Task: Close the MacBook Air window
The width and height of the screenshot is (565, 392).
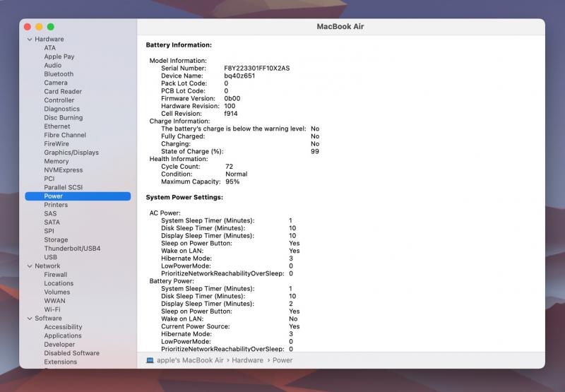Action: coord(28,27)
